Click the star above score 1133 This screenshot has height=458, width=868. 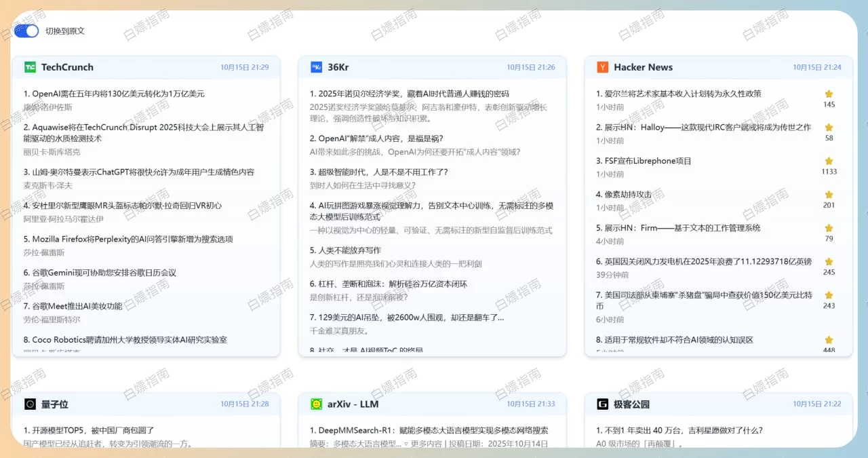pyautogui.click(x=829, y=161)
